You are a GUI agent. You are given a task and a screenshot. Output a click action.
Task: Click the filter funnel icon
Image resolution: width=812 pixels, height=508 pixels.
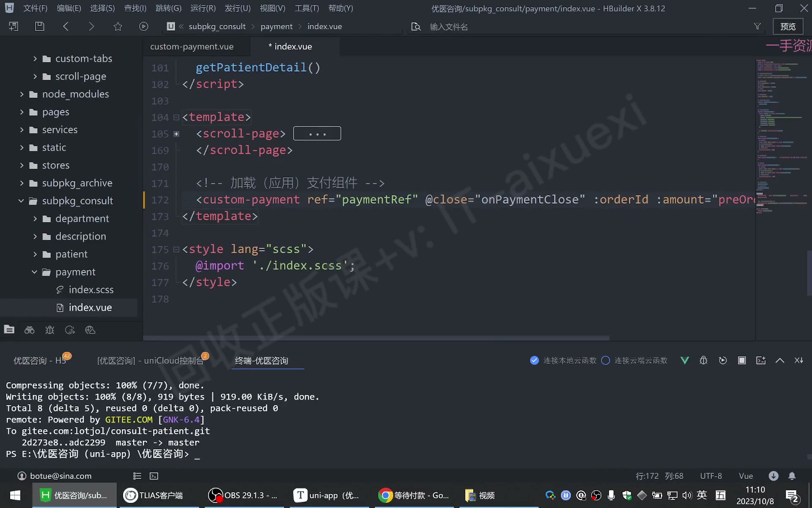757,26
